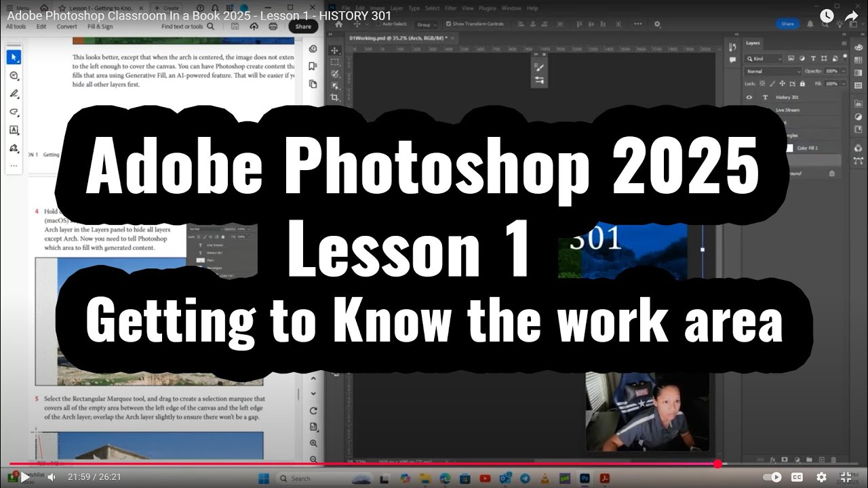The height and width of the screenshot is (488, 868).
Task: Select Acrobat's arrow selection tool
Action: pos(14,58)
